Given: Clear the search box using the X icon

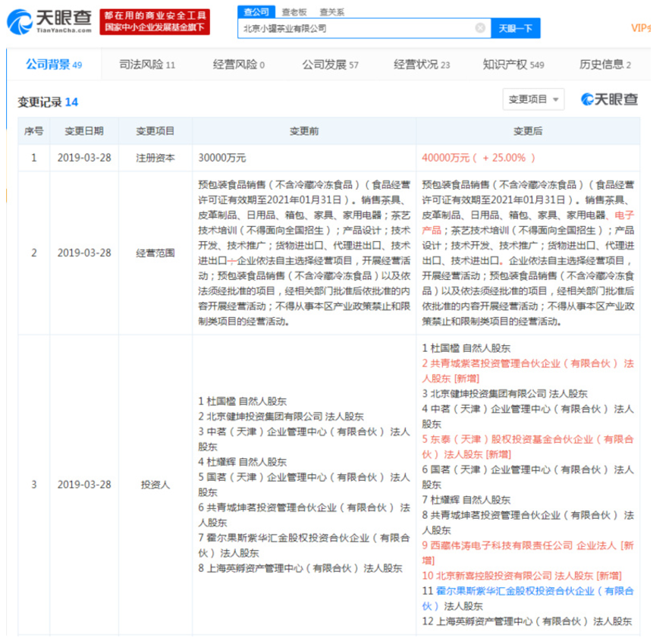Looking at the screenshot, I should click(479, 27).
